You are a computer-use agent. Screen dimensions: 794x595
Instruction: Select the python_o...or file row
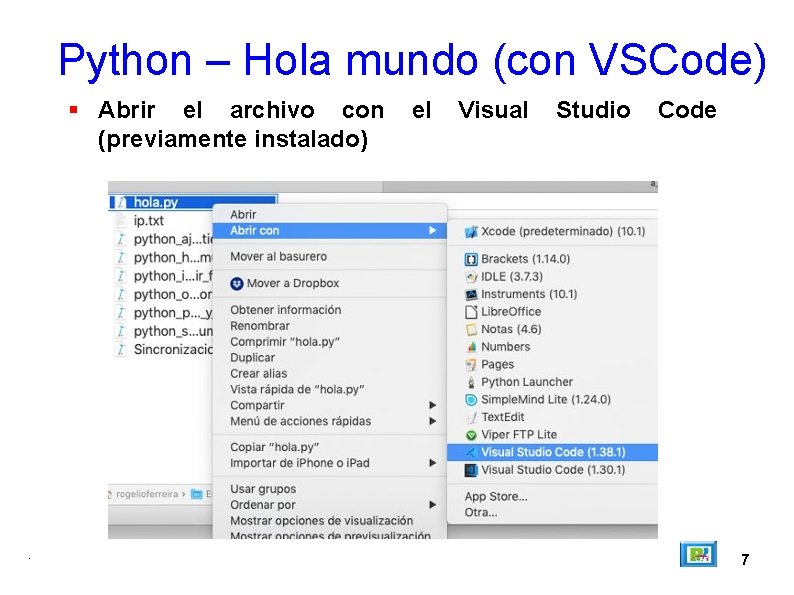[x=162, y=294]
